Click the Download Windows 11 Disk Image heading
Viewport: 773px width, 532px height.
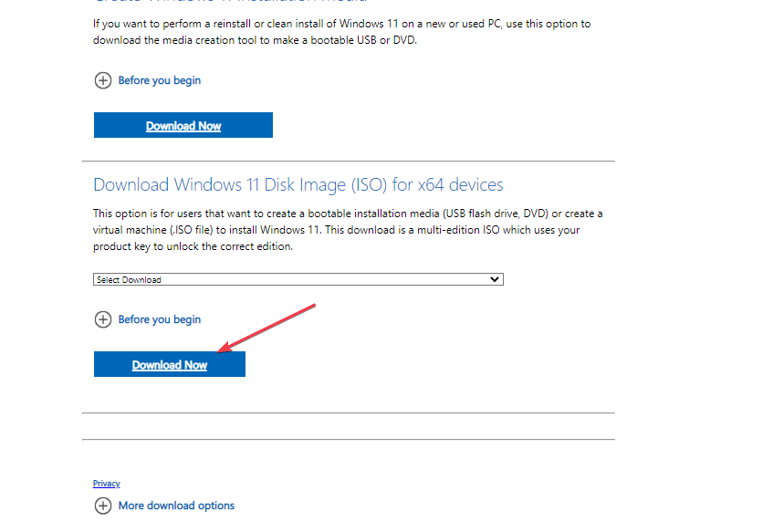point(298,185)
